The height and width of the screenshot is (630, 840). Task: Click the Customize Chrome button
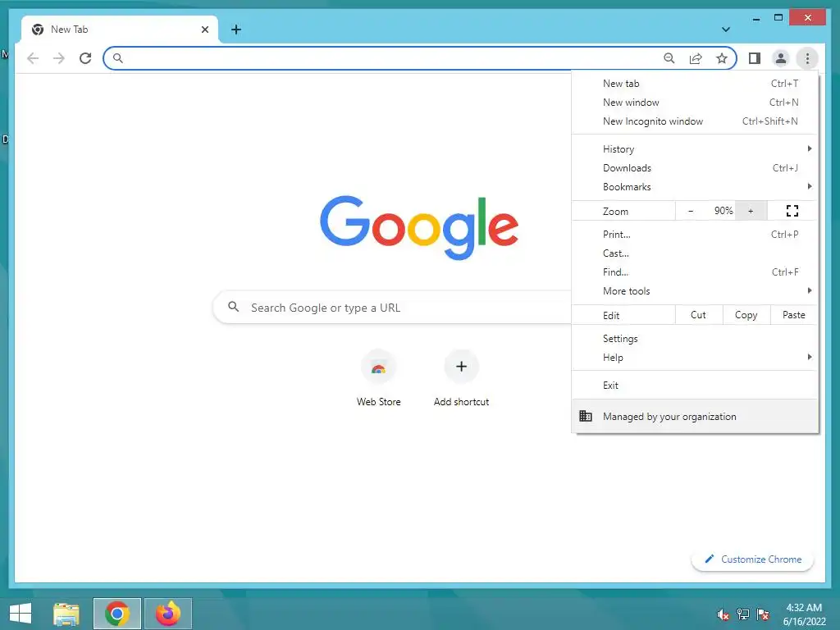point(753,559)
